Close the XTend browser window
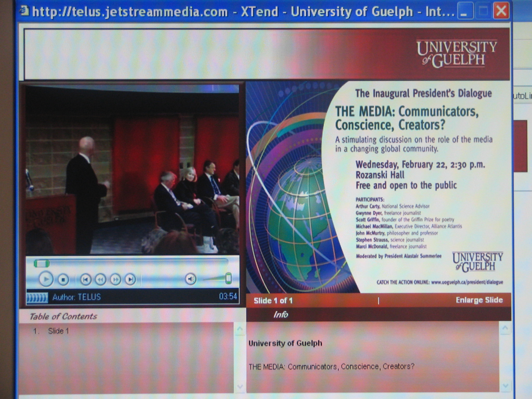 coord(501,11)
